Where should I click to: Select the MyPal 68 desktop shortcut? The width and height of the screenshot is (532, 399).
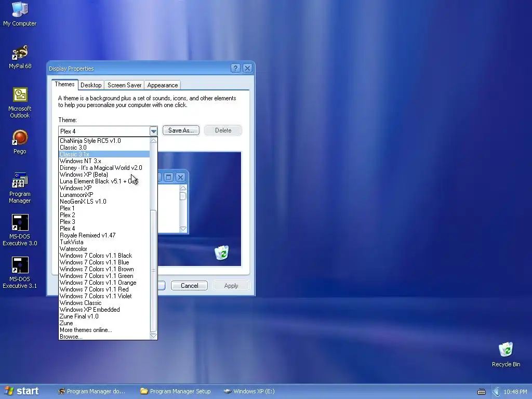coord(20,57)
